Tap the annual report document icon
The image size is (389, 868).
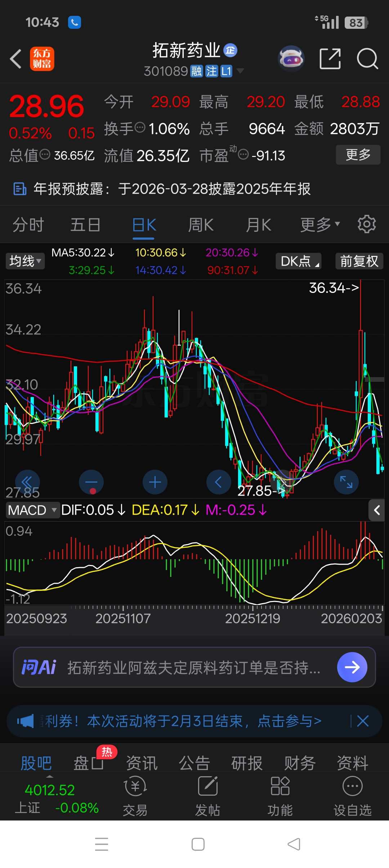coord(20,189)
